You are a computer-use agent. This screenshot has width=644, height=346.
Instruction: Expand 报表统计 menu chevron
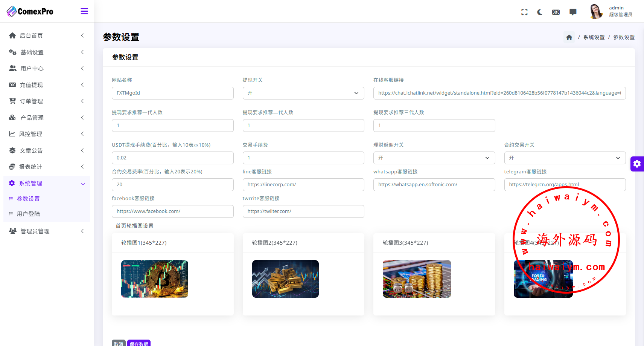[x=82, y=167]
